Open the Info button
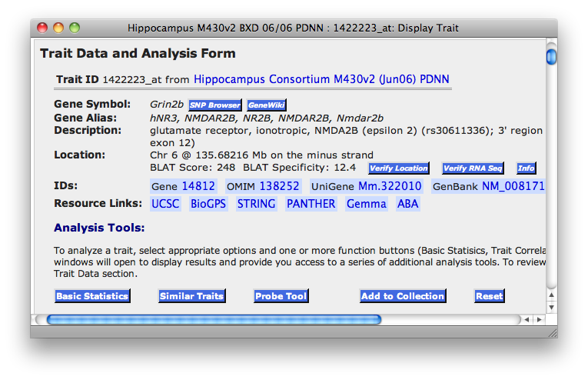The image size is (588, 380). [x=526, y=168]
